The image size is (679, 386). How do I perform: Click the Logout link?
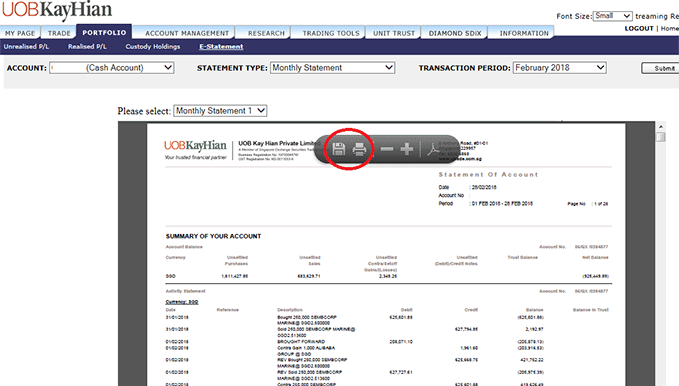coord(639,28)
